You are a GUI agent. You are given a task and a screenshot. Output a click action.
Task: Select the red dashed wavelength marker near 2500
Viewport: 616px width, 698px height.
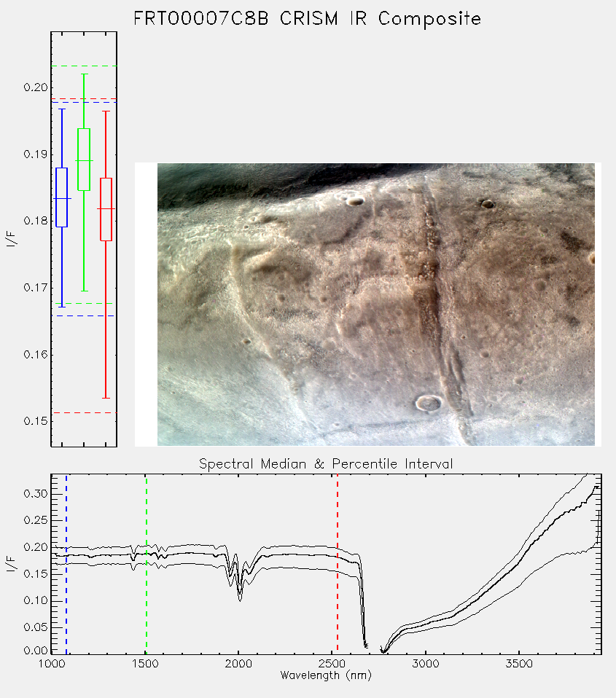[x=338, y=563]
